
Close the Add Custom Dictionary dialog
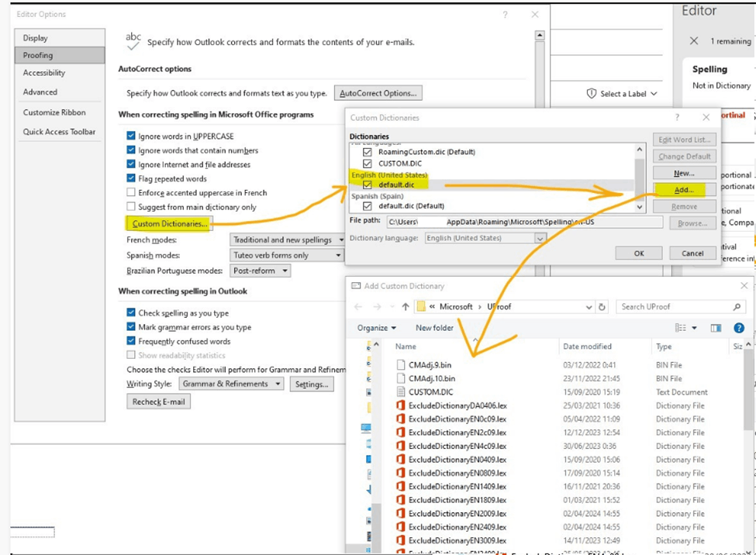tap(744, 286)
